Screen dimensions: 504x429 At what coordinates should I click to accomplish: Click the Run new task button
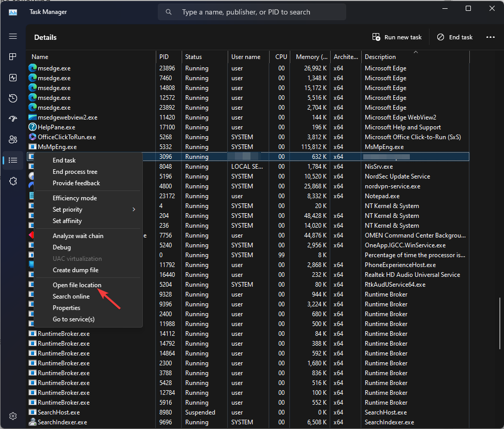click(397, 37)
